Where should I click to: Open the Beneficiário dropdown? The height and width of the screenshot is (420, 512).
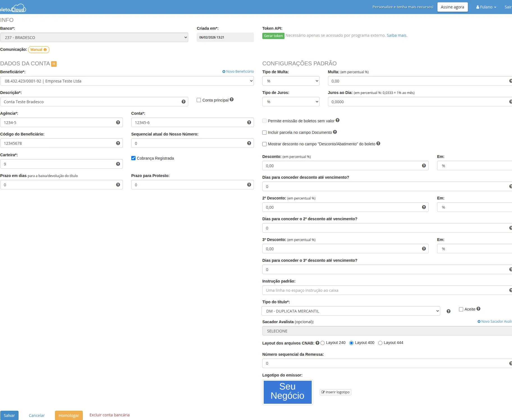click(127, 81)
